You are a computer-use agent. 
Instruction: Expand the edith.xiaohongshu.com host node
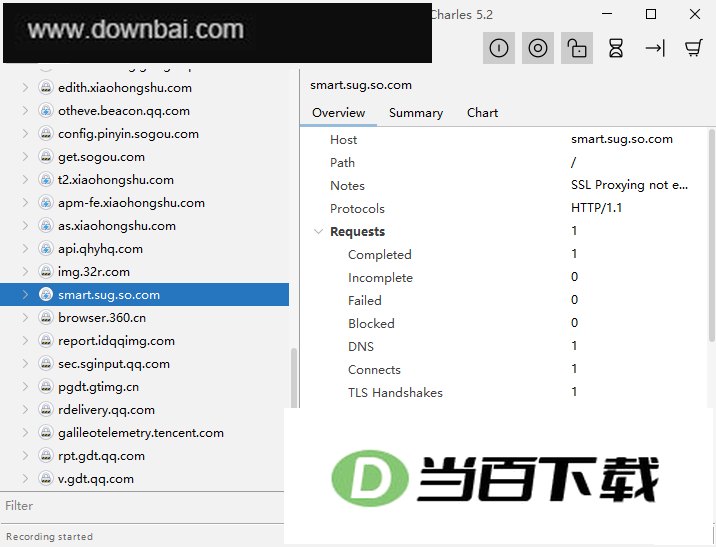(x=25, y=88)
